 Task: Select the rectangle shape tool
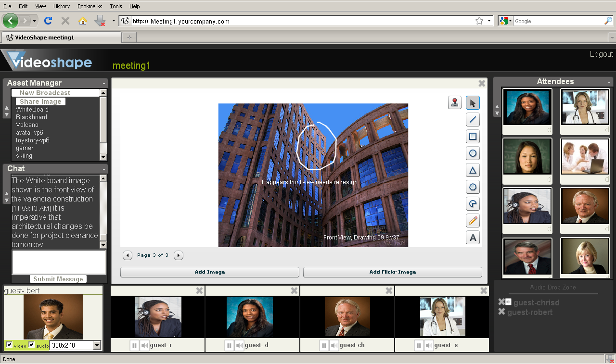pyautogui.click(x=473, y=137)
